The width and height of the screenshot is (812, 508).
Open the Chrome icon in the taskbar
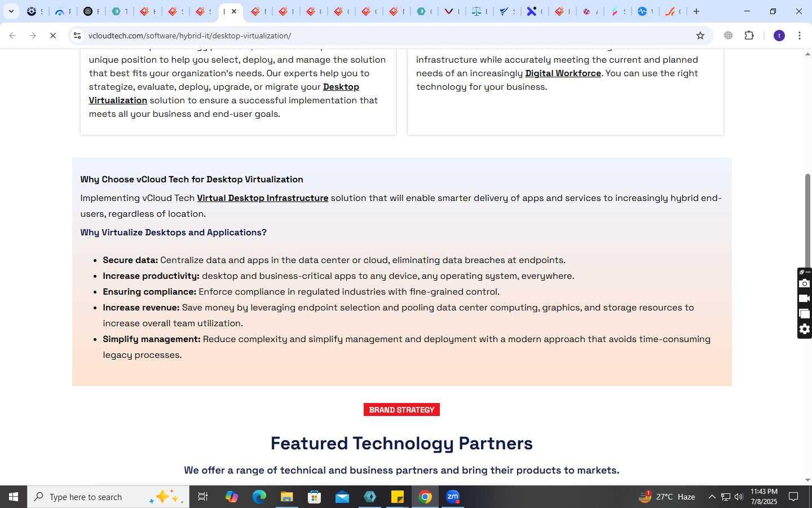click(425, 497)
